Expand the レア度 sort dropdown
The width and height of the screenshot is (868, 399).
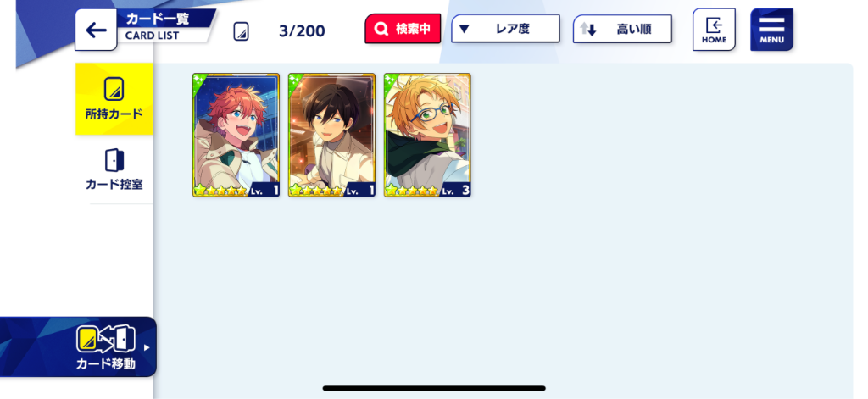[x=505, y=29]
